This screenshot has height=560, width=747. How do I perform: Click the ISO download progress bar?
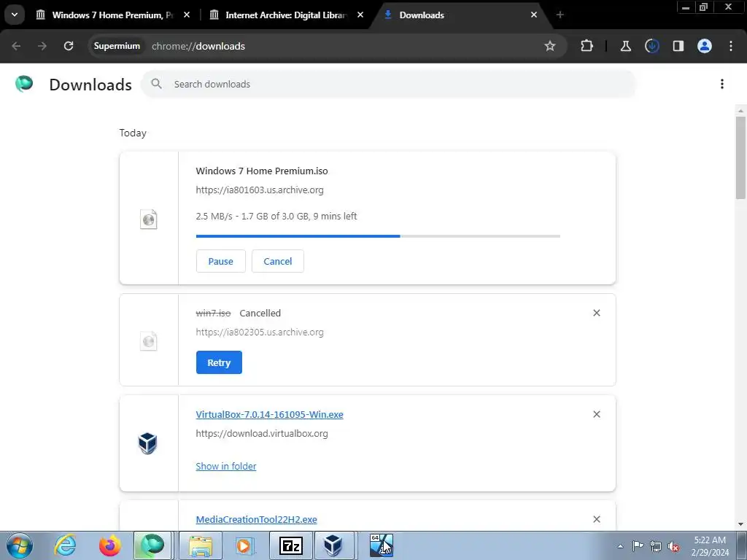point(378,236)
